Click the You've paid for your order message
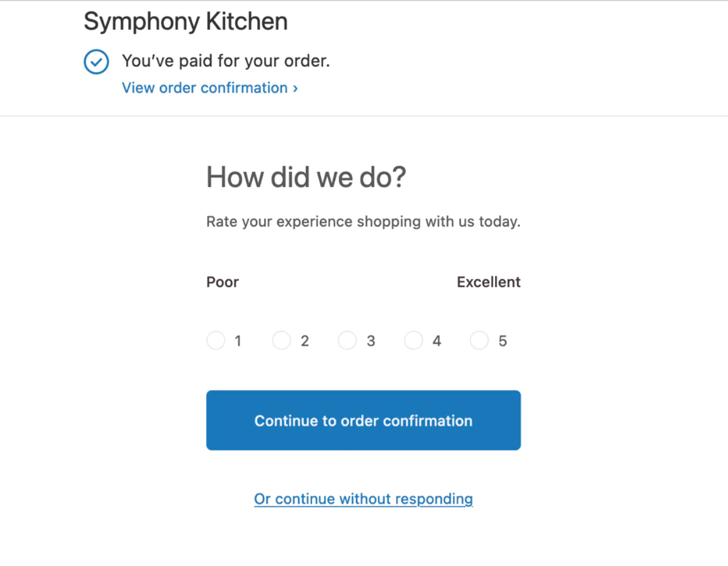 (225, 61)
